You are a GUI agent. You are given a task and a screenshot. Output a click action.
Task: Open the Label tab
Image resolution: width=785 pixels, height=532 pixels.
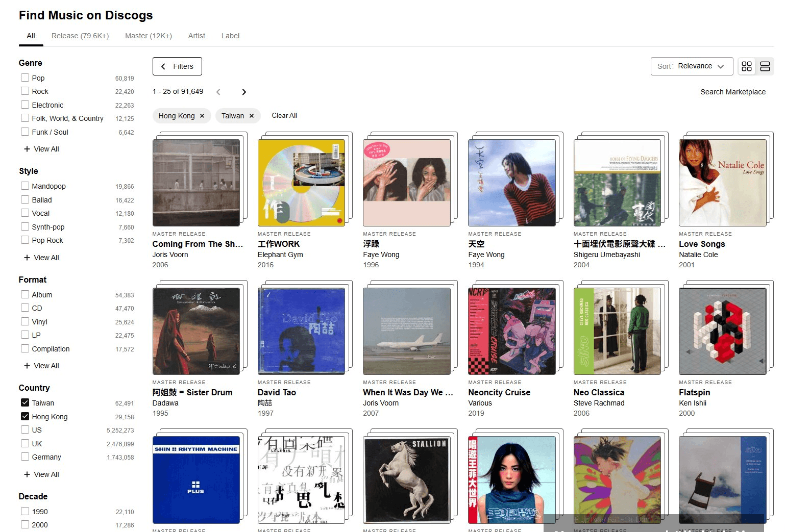[230, 36]
